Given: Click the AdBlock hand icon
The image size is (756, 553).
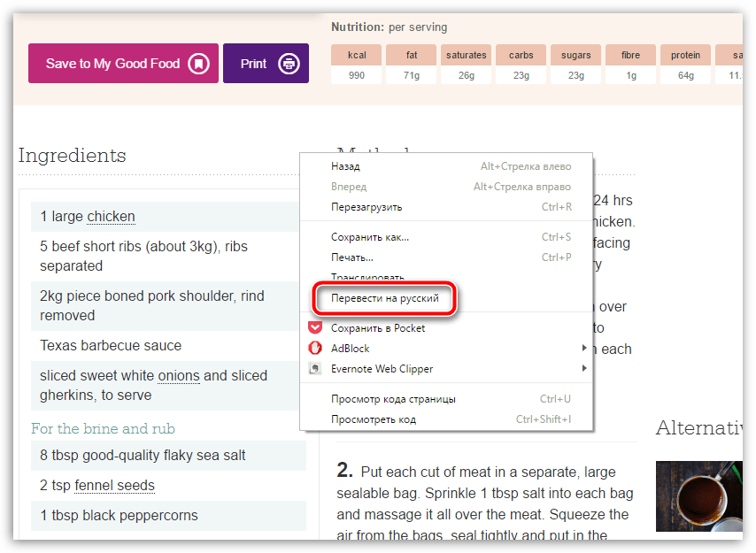Looking at the screenshot, I should 314,349.
